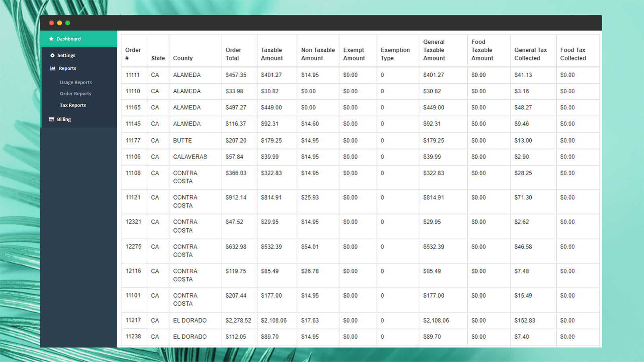Click the red close window dot
The image size is (644, 362).
52,23
